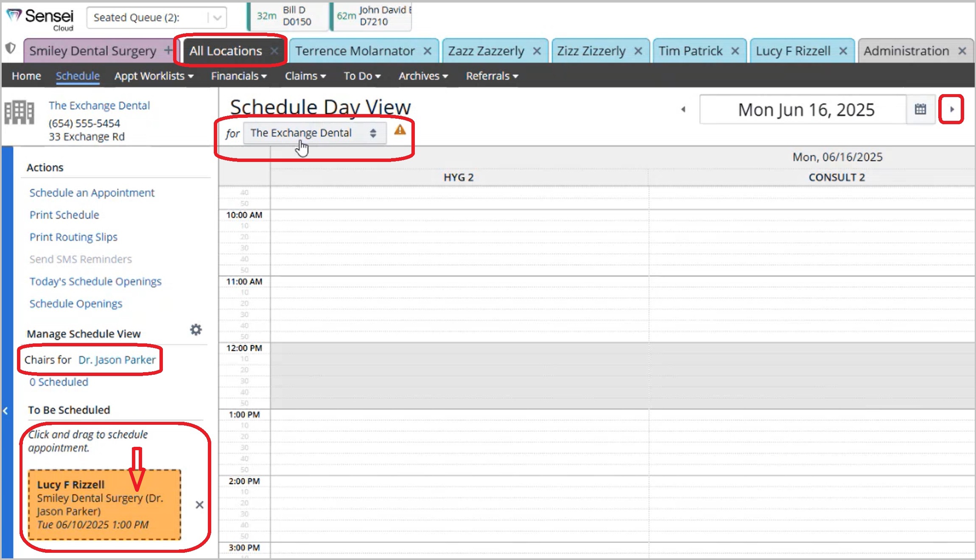The height and width of the screenshot is (560, 976).
Task: Open Manage Schedule View gear settings
Action: [x=196, y=329]
